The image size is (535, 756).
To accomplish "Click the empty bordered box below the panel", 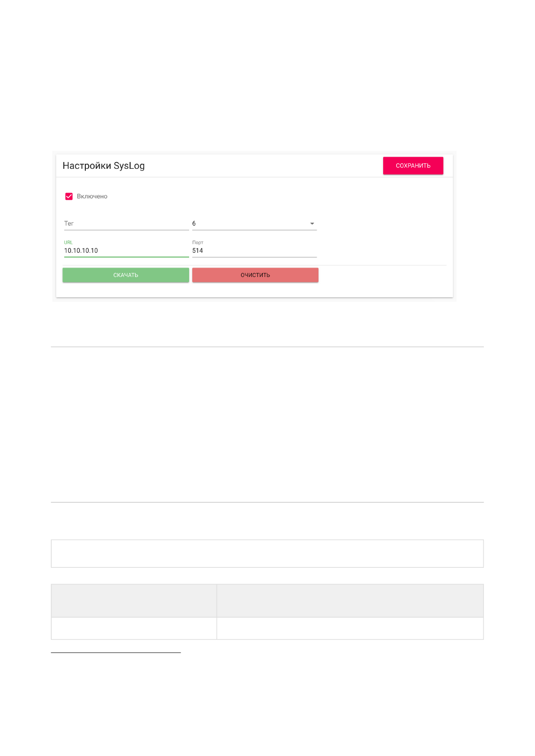I will (267, 554).
